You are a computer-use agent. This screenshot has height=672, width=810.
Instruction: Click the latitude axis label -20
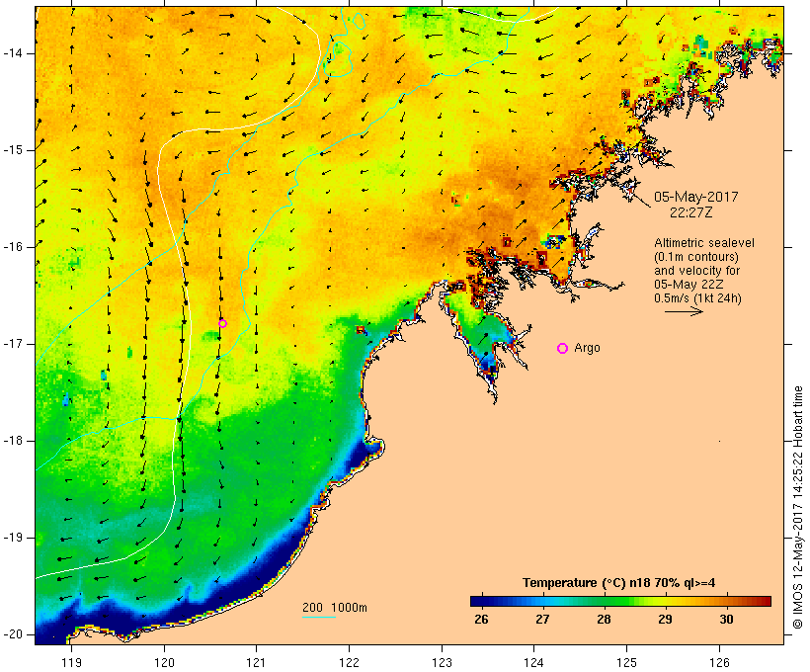(x=12, y=634)
